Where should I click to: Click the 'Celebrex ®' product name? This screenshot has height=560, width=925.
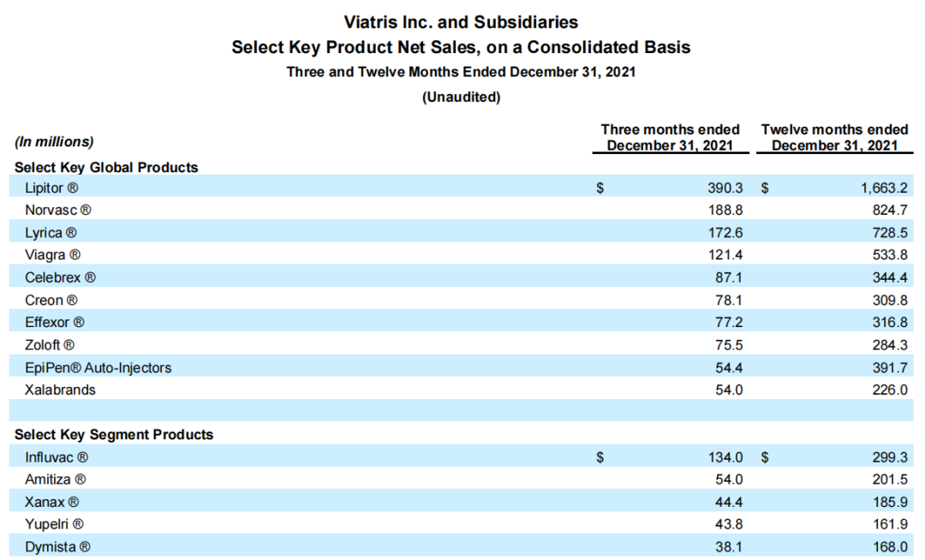coord(60,277)
